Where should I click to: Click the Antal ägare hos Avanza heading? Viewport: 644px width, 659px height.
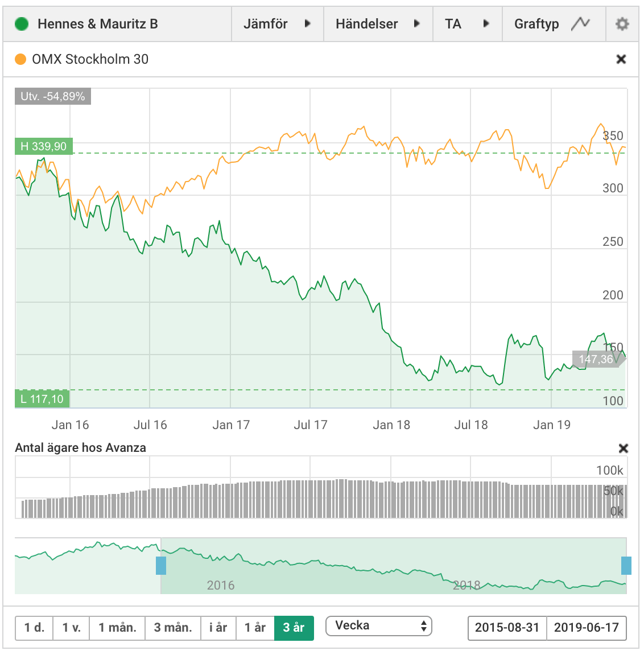pos(81,448)
